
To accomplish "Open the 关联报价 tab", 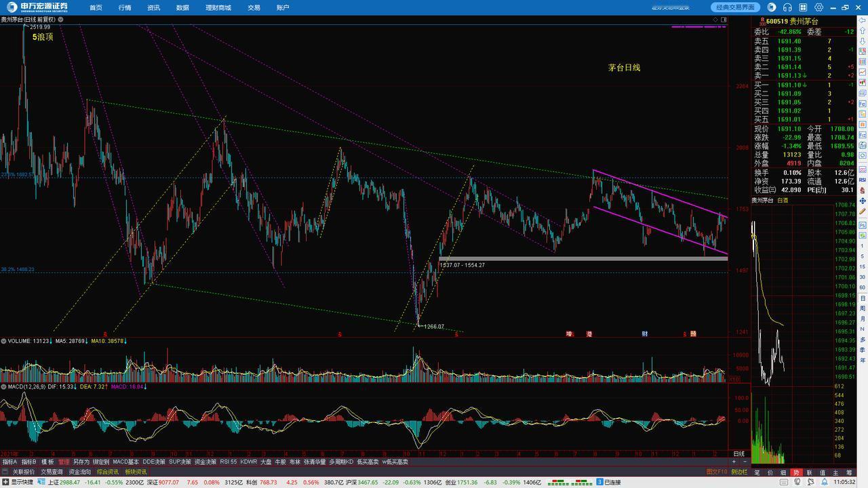I will click(24, 472).
